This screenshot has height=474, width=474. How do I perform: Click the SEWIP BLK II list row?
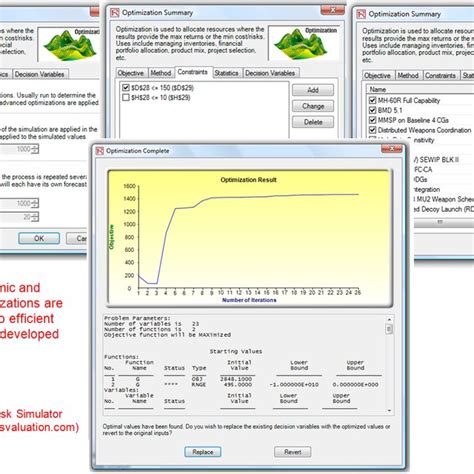[x=438, y=160]
